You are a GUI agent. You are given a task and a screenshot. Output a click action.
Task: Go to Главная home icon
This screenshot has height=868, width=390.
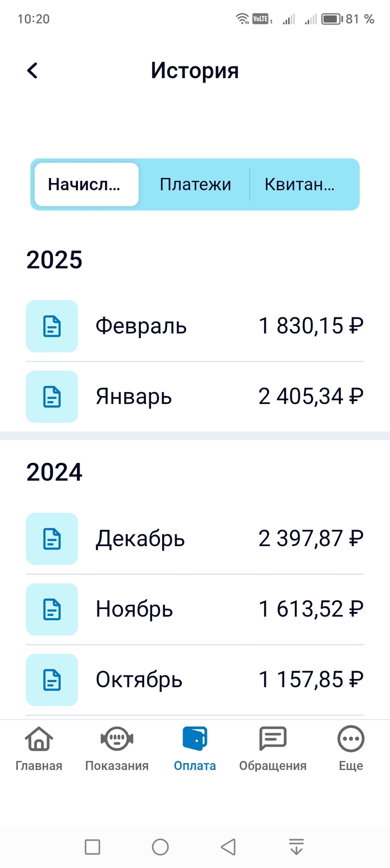(x=39, y=740)
